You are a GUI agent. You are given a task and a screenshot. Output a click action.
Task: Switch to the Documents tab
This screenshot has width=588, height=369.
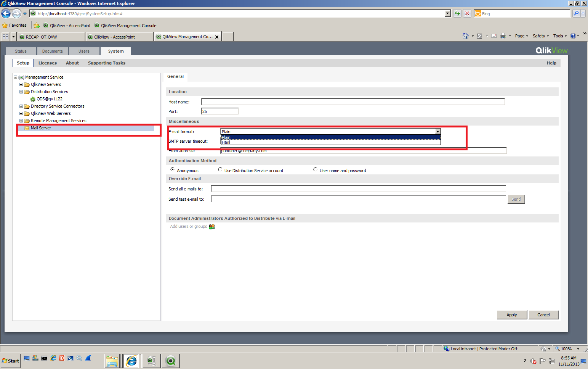coord(53,51)
